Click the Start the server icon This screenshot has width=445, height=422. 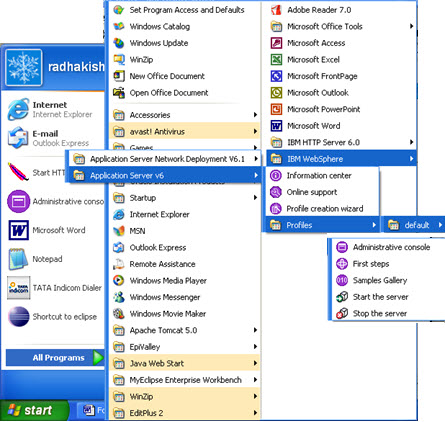pyautogui.click(x=342, y=297)
